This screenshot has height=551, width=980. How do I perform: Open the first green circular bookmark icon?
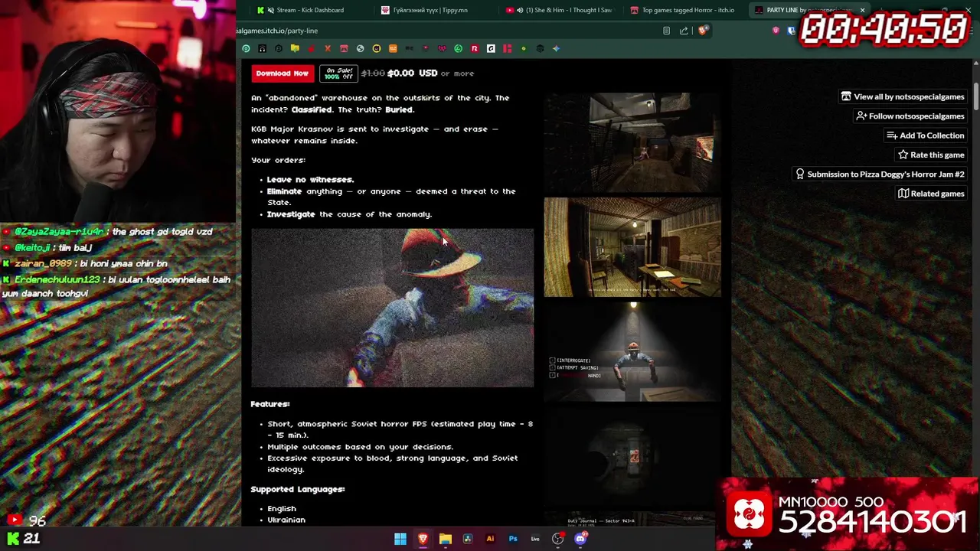pos(246,49)
